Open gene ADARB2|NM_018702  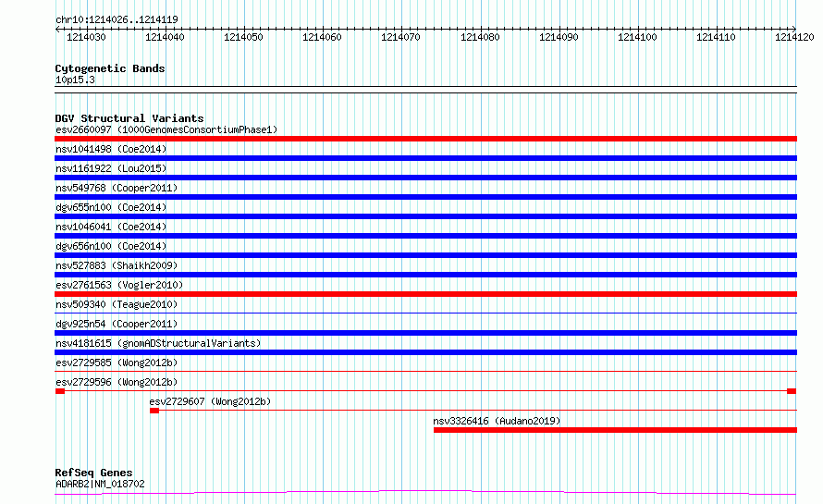[100, 484]
